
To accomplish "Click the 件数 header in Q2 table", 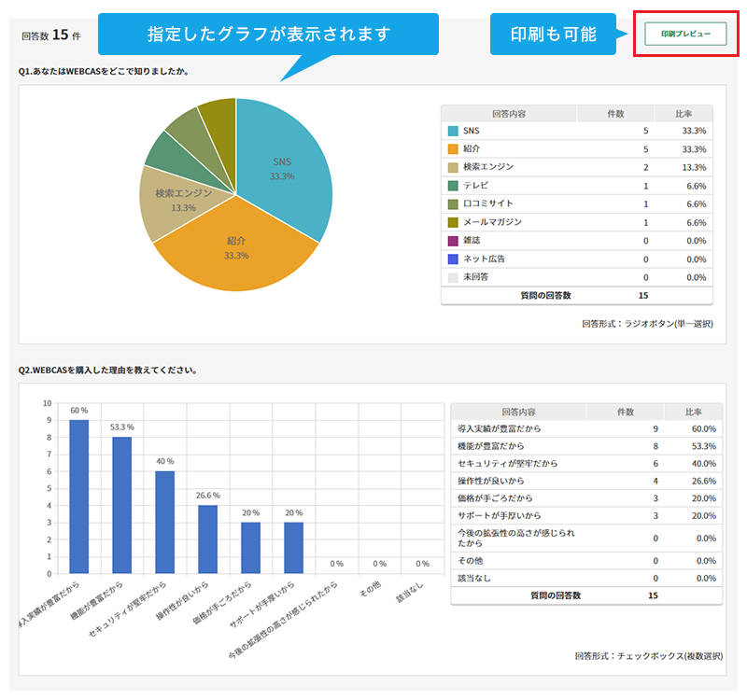I will click(x=625, y=412).
